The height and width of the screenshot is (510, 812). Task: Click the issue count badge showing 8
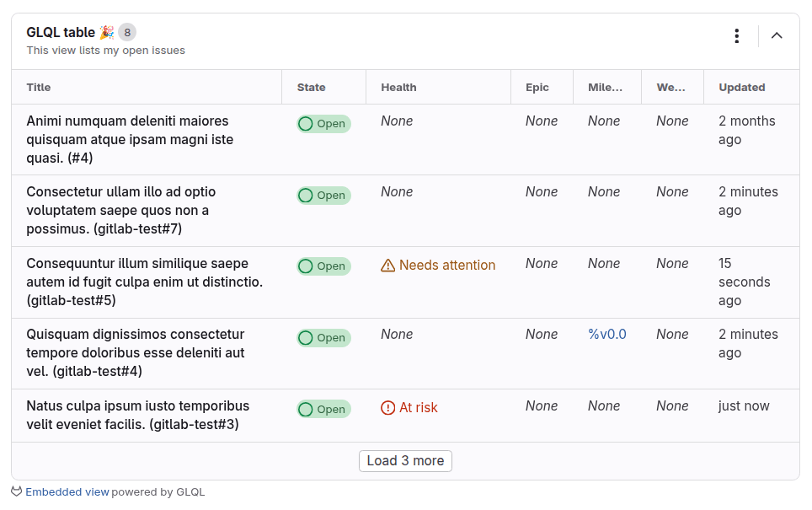[x=126, y=32]
